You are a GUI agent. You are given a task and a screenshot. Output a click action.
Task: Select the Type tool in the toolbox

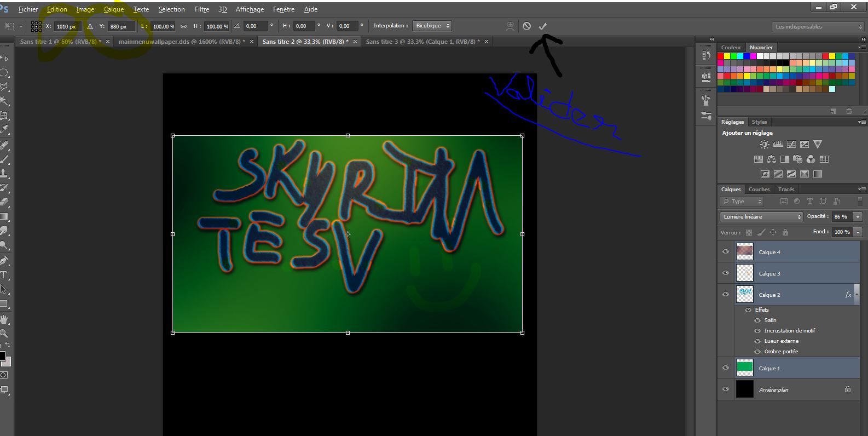pos(4,275)
